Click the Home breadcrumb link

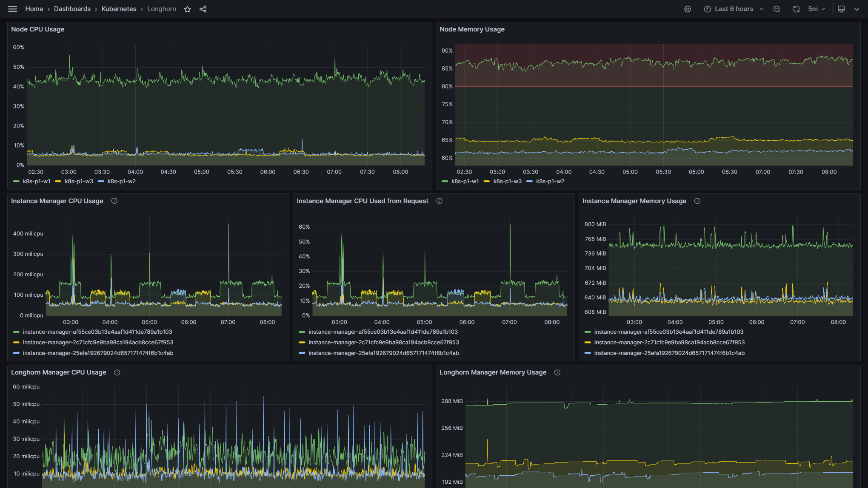[x=34, y=9]
